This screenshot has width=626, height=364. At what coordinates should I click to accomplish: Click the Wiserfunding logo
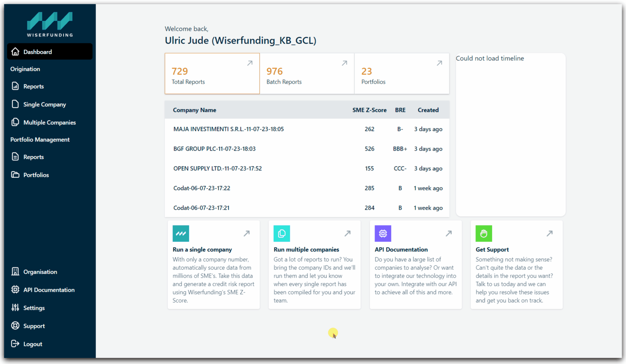point(50,24)
